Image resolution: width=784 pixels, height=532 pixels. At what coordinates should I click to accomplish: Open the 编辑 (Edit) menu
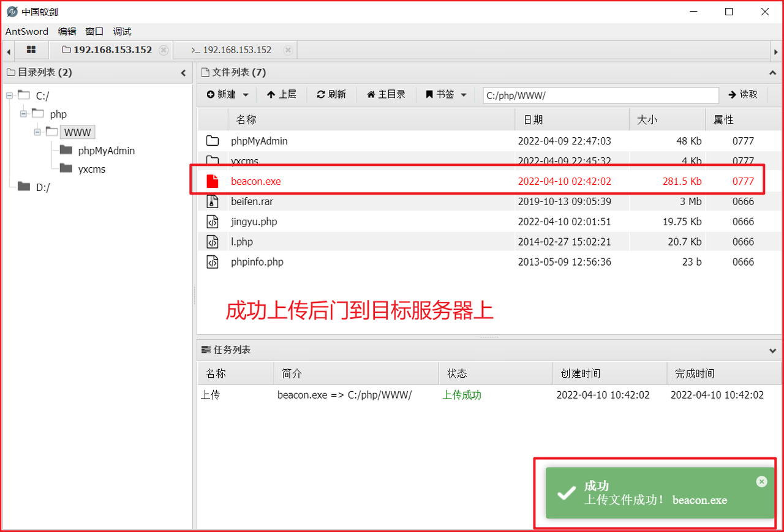point(67,31)
